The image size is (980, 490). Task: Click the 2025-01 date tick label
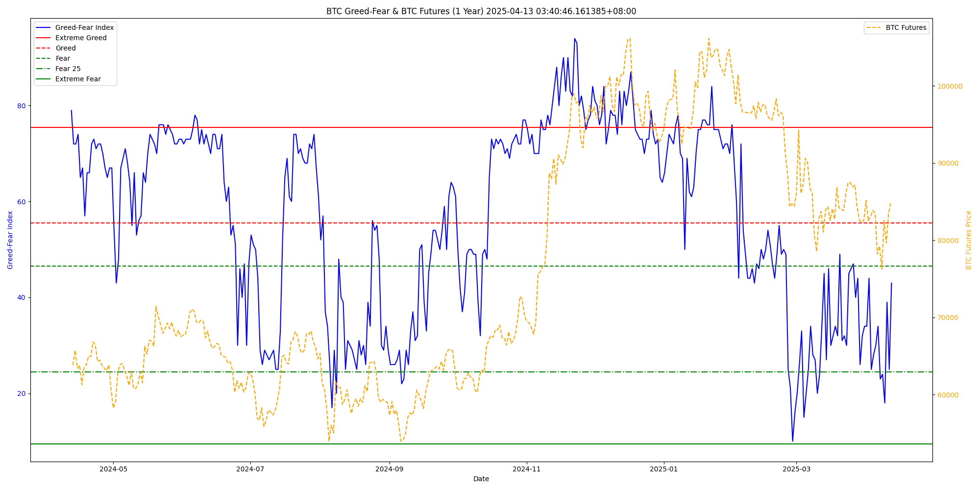point(663,469)
